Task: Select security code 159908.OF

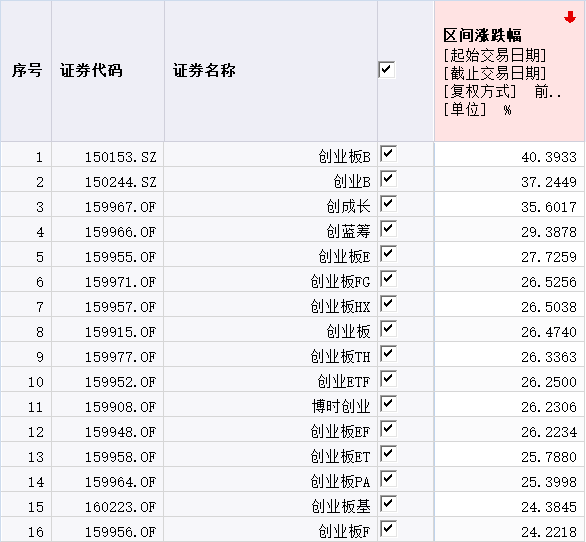Action: [120, 407]
